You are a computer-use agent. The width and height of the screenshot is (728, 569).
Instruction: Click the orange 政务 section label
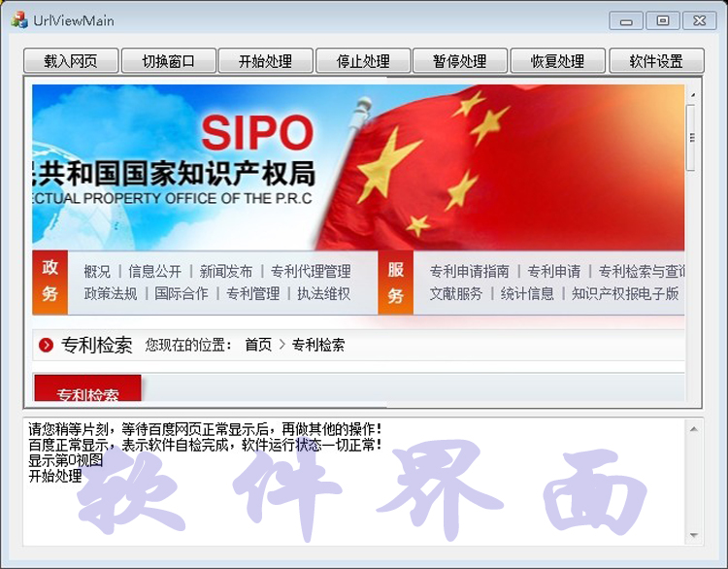[x=50, y=283]
